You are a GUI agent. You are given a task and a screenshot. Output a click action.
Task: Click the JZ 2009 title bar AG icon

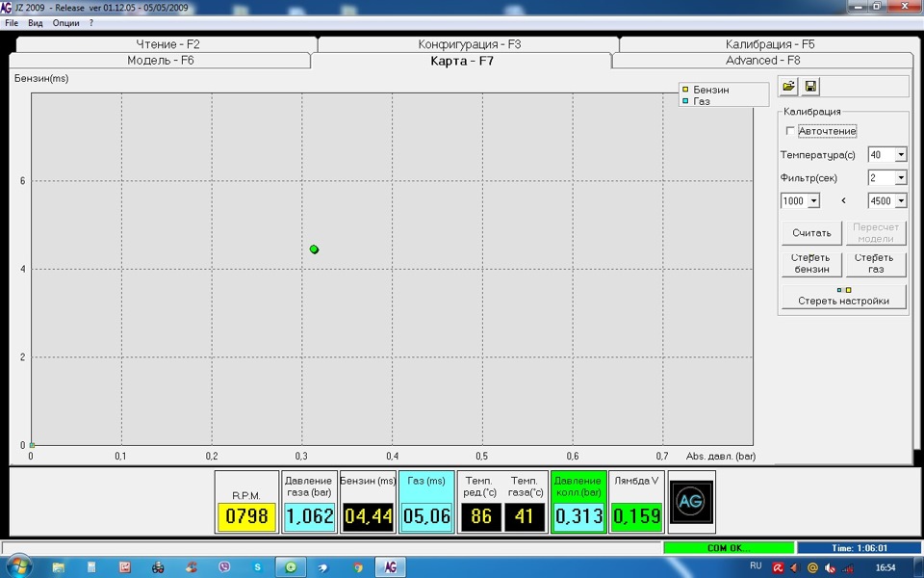point(6,7)
